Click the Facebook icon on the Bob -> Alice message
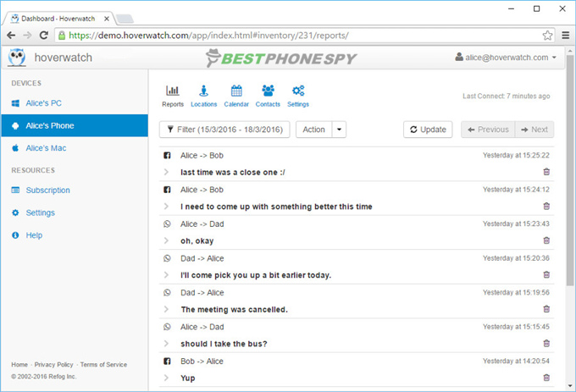576x392 pixels. coord(167,362)
